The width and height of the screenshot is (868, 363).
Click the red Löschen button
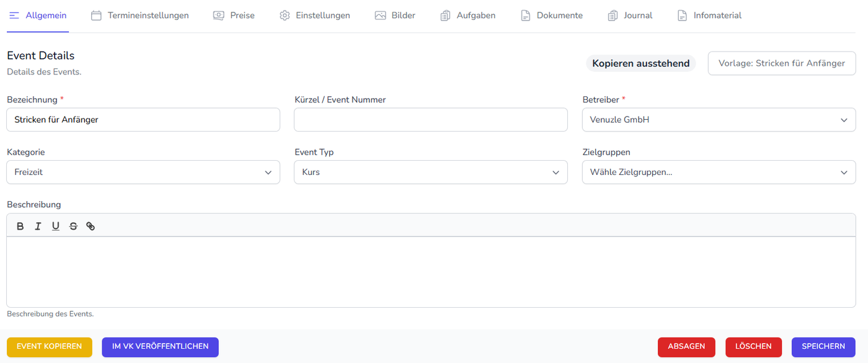753,347
